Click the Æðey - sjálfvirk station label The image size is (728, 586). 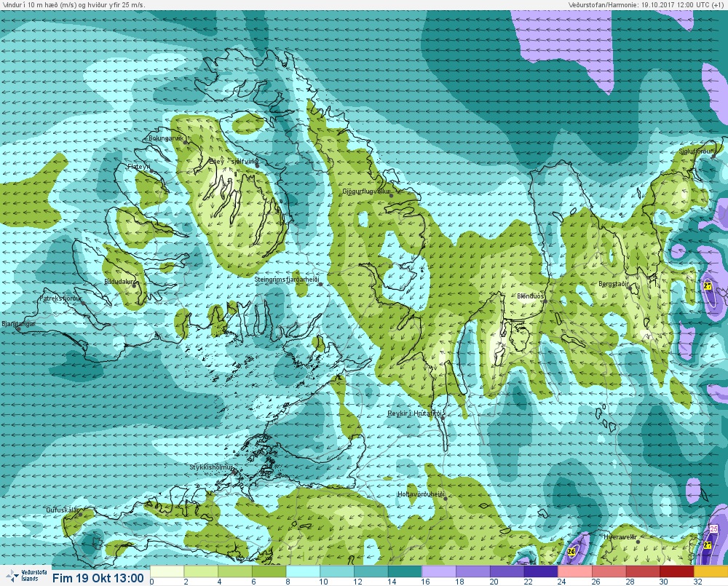tap(233, 161)
